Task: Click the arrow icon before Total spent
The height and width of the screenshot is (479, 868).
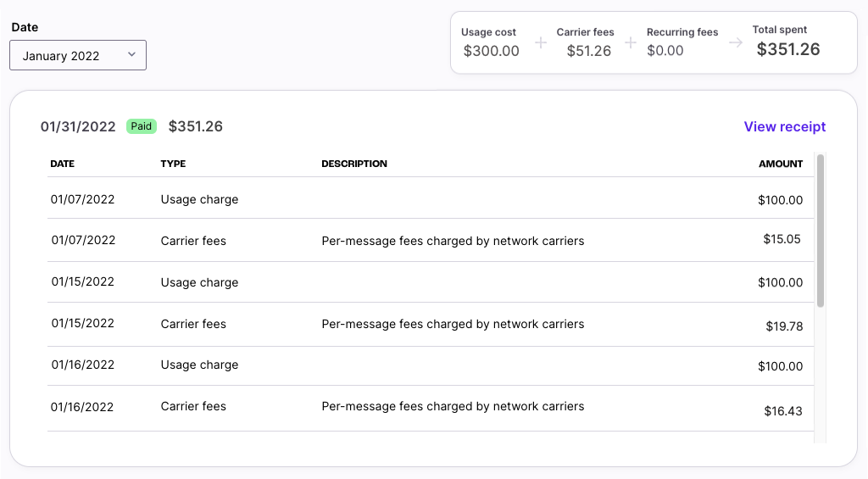Action: click(736, 42)
